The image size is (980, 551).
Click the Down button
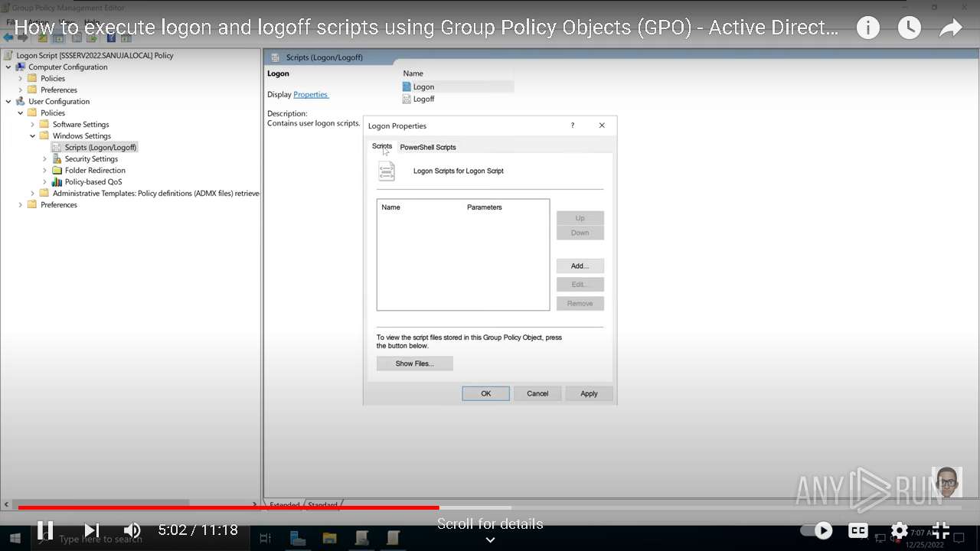click(580, 233)
